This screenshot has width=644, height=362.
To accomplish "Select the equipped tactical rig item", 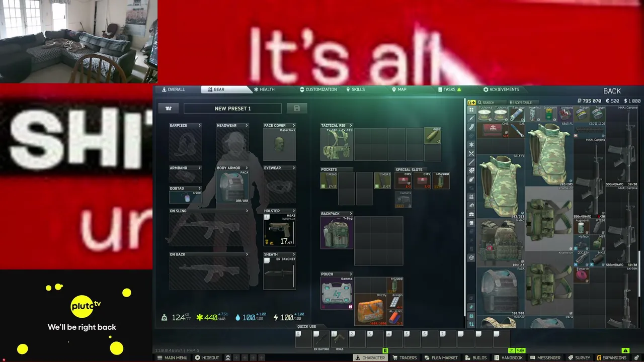I will (x=337, y=144).
